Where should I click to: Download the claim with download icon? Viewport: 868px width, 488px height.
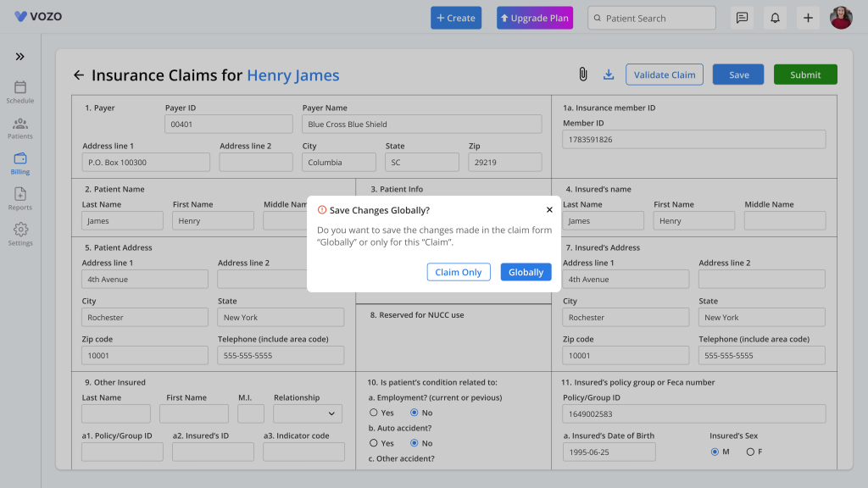pyautogui.click(x=609, y=75)
